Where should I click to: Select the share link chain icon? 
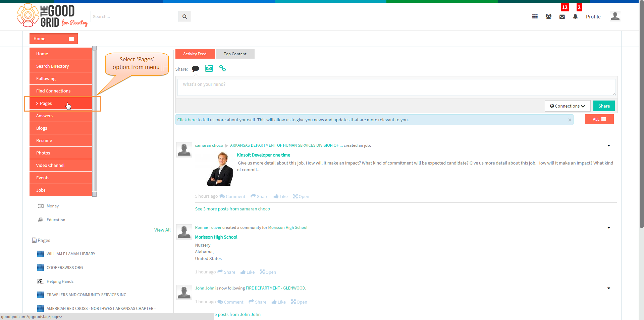click(x=222, y=68)
